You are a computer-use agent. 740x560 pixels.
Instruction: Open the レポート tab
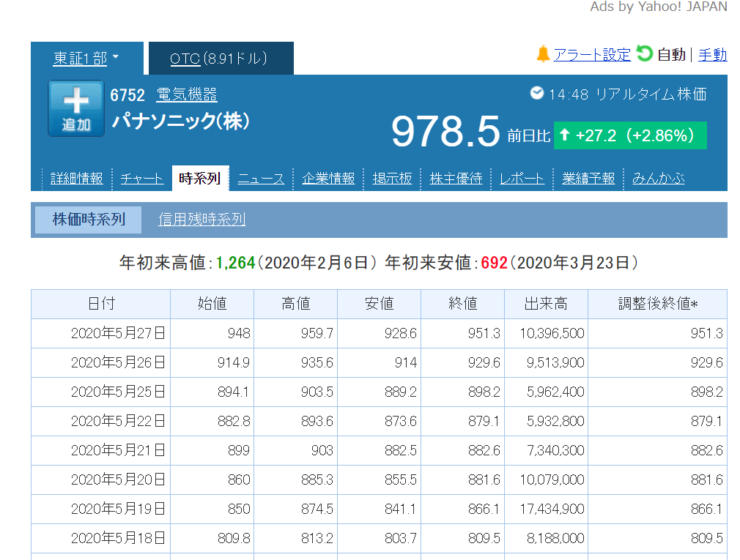click(x=522, y=179)
